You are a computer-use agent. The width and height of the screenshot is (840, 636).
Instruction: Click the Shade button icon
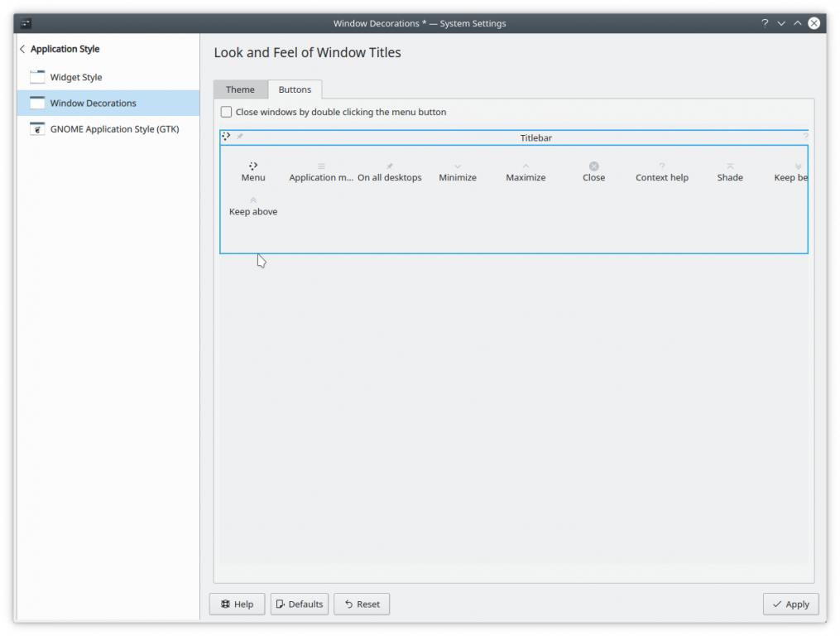point(730,166)
